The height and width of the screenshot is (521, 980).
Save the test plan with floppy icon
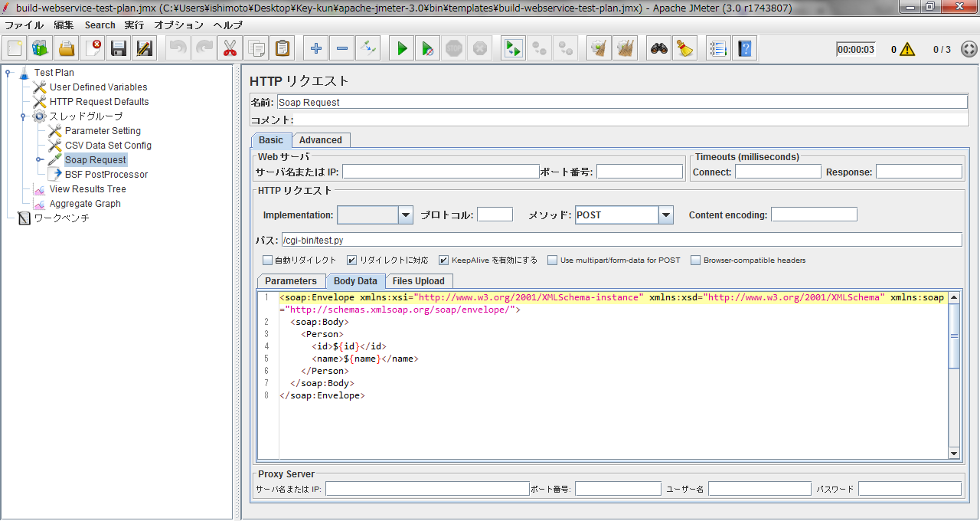119,48
